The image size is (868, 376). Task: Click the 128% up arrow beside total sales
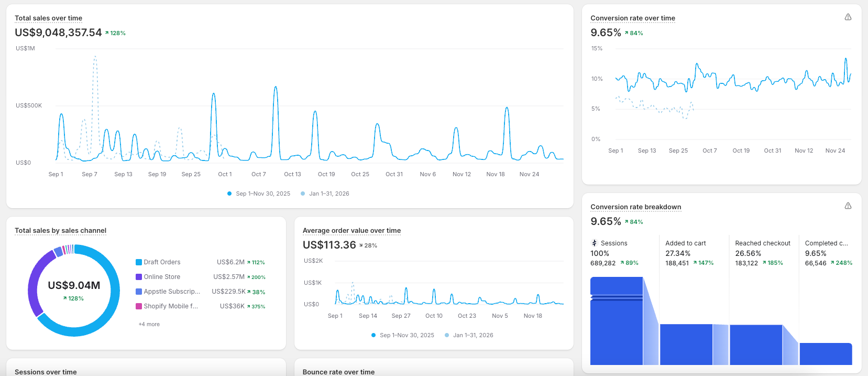pos(107,33)
